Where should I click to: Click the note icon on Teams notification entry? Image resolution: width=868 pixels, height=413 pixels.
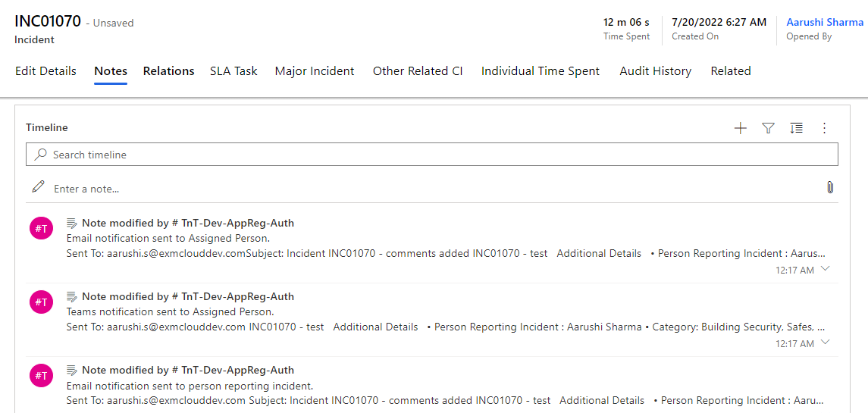[x=72, y=296]
